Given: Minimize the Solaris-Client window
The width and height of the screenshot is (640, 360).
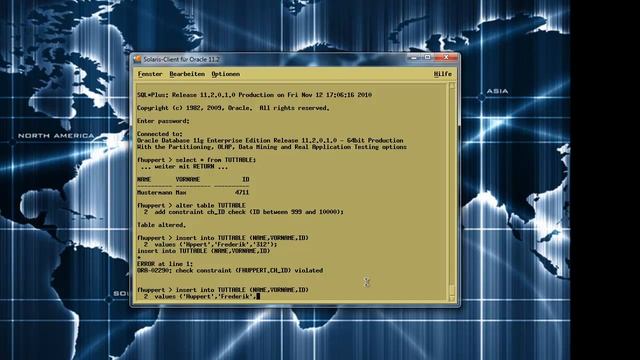Looking at the screenshot, I should (x=414, y=58).
